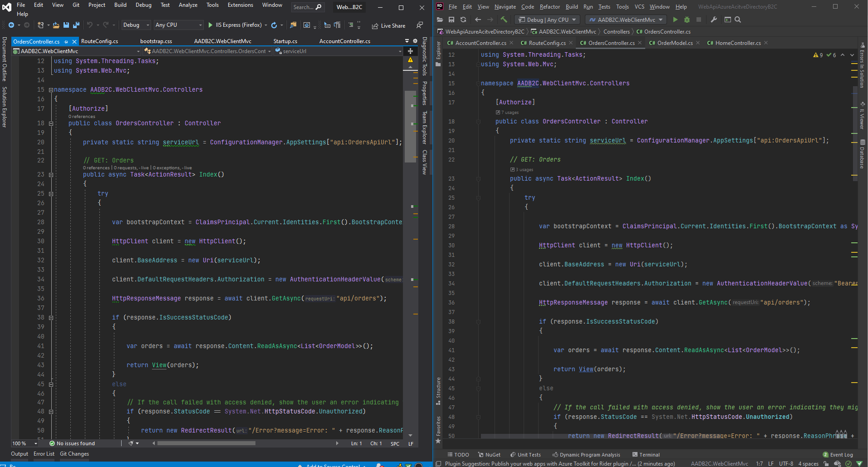Open the Error List panel
This screenshot has height=467, width=868.
coord(44,454)
